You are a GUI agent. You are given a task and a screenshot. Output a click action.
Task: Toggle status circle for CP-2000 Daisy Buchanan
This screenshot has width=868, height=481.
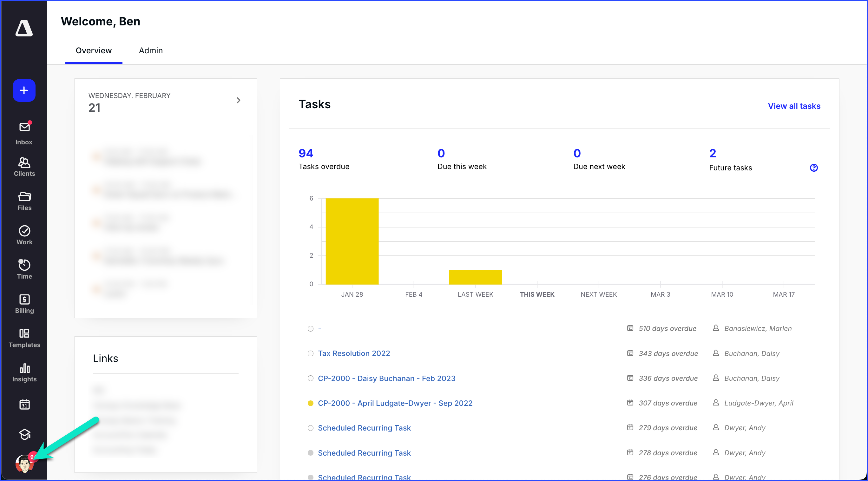[310, 378]
